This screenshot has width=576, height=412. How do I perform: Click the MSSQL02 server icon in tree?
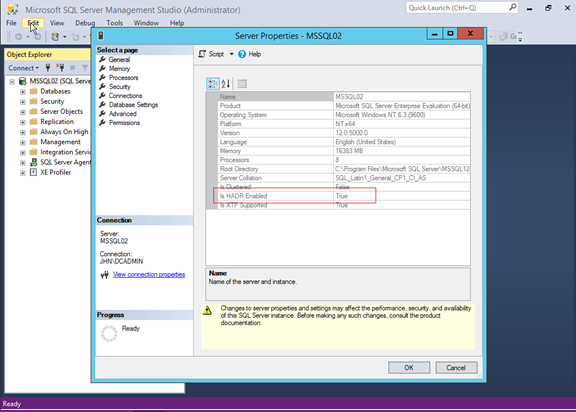pyautogui.click(x=23, y=81)
